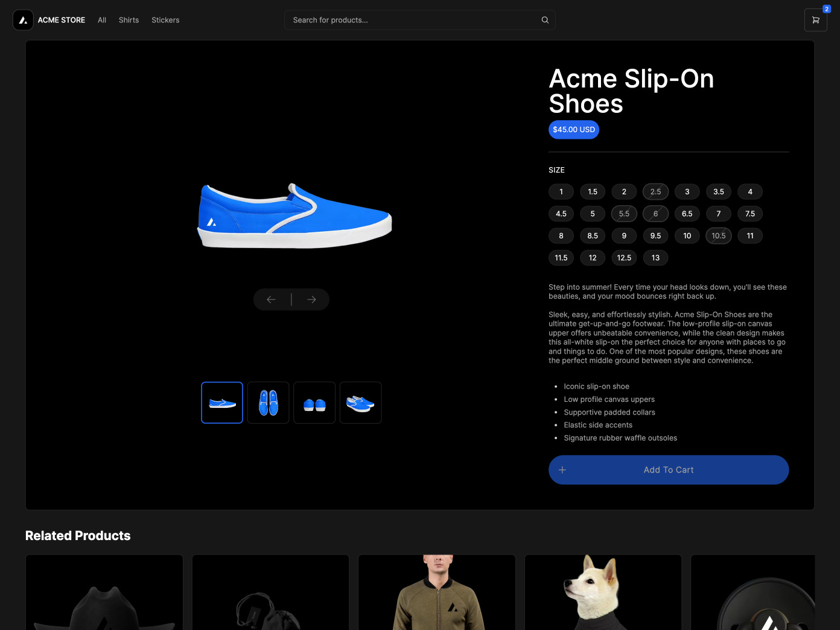840x630 pixels.
Task: Click the $45.00 USD price badge
Action: coord(574,130)
